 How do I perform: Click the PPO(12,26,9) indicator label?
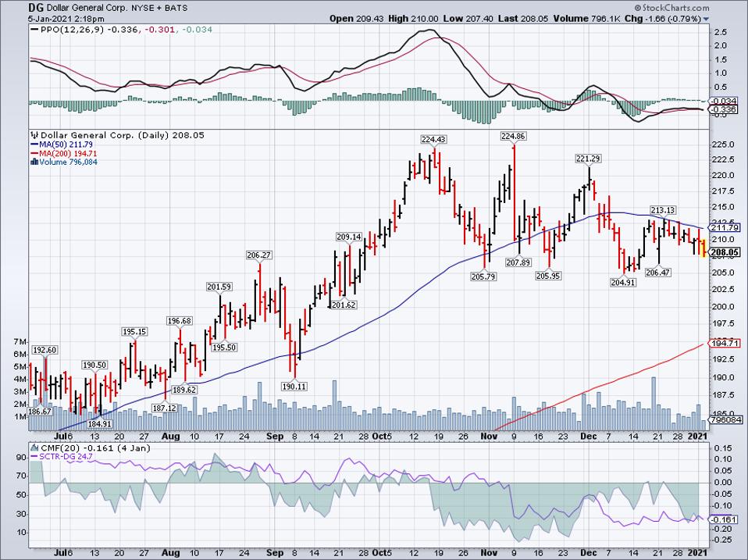tap(73, 30)
